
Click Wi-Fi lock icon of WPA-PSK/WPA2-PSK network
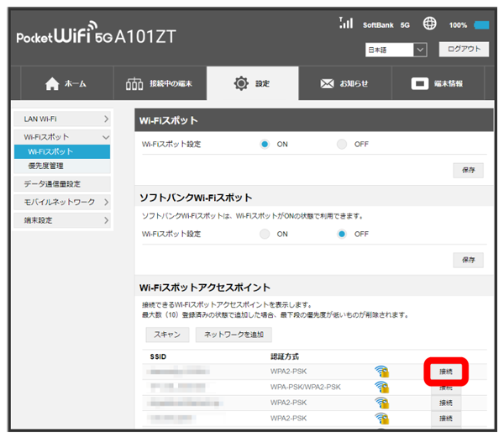[x=381, y=387]
